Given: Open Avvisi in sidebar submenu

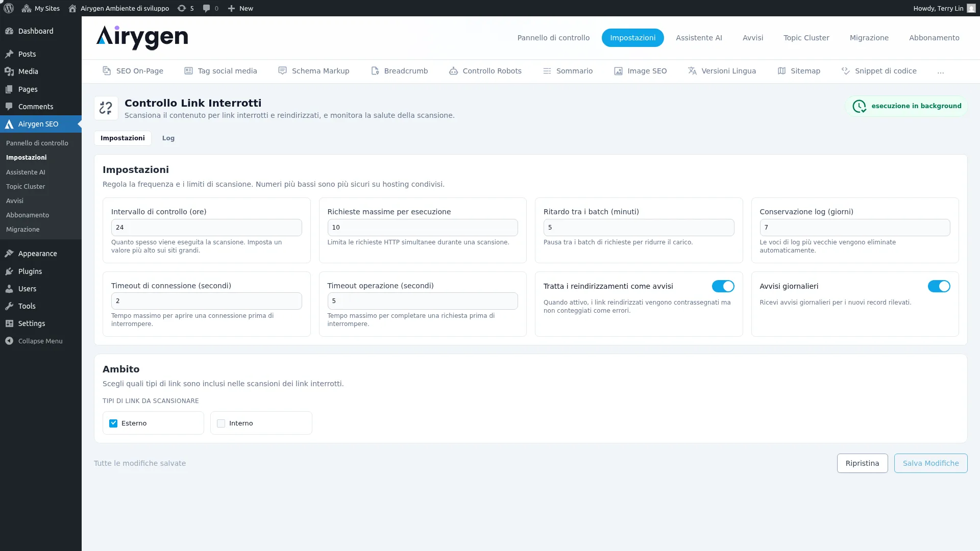Looking at the screenshot, I should pos(15,201).
